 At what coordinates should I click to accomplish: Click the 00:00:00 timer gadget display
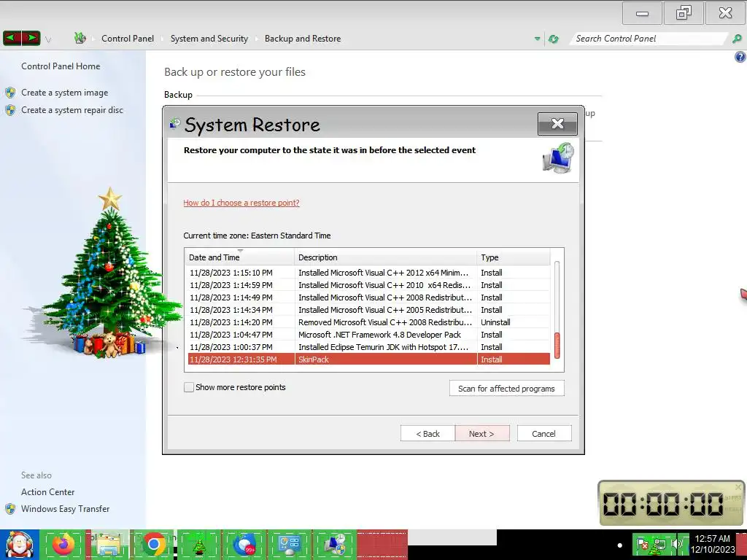pyautogui.click(x=663, y=504)
